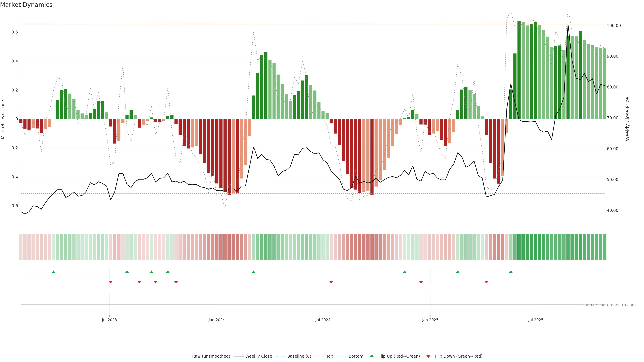Toggle the Weekly Close legend entry
The height and width of the screenshot is (362, 644).
coord(258,356)
